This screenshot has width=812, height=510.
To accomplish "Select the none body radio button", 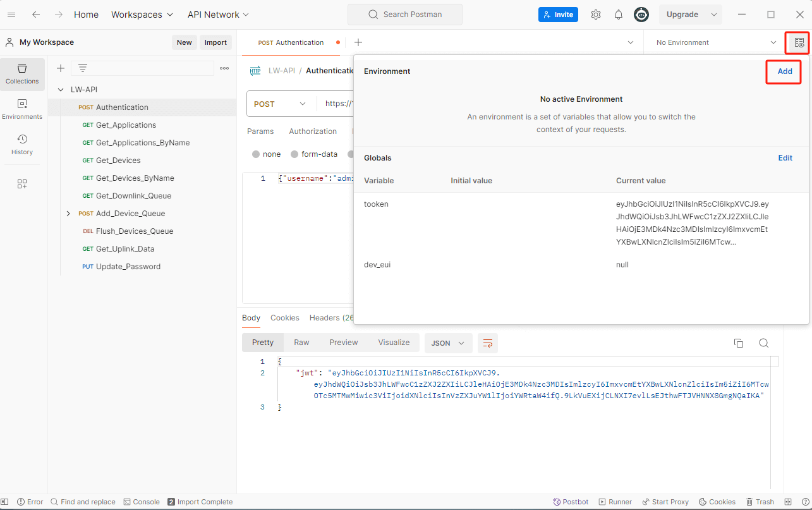I will coord(256,154).
